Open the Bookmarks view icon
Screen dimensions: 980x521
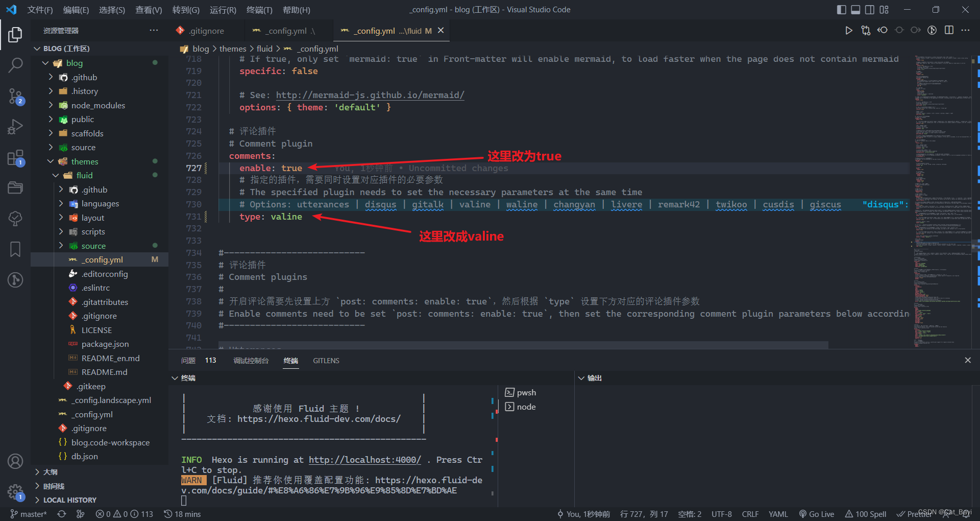15,249
